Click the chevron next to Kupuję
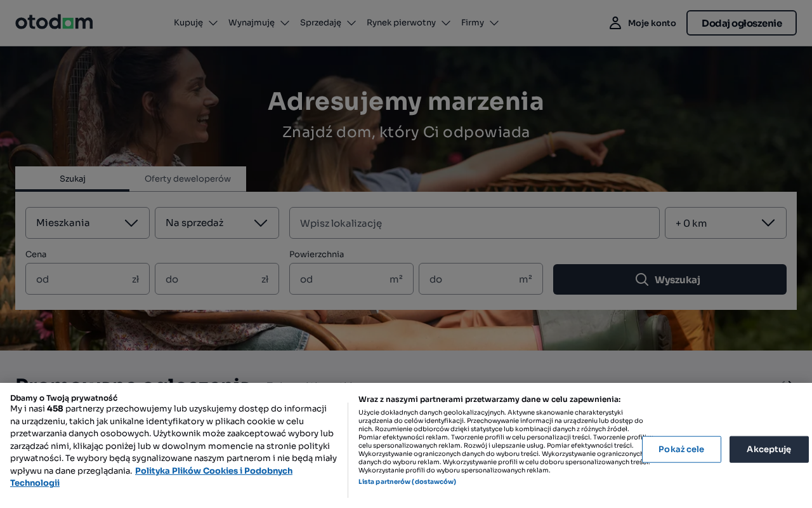The image size is (812, 508). pyautogui.click(x=213, y=23)
